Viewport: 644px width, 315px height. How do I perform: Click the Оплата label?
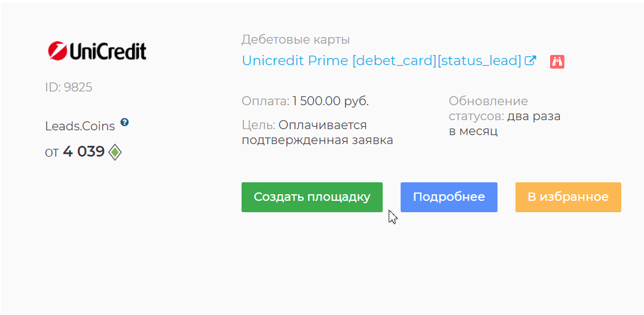point(265,101)
